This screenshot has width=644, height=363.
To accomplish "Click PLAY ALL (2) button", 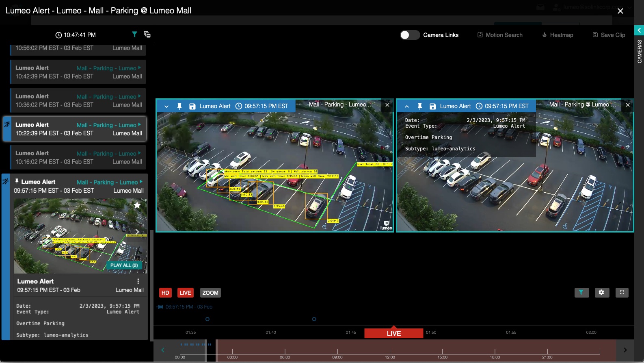I will click(124, 265).
